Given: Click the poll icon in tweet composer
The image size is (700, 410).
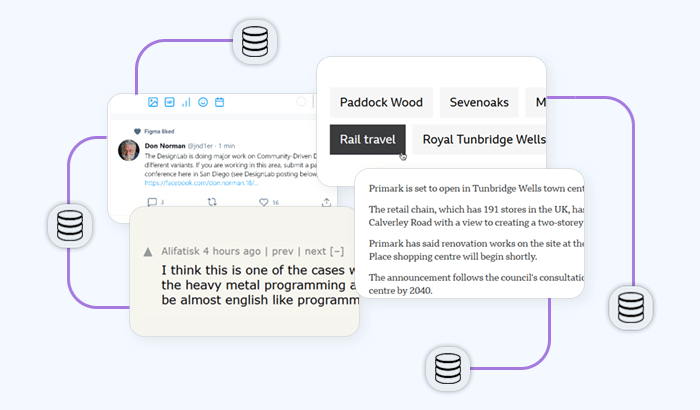Looking at the screenshot, I should (x=186, y=102).
